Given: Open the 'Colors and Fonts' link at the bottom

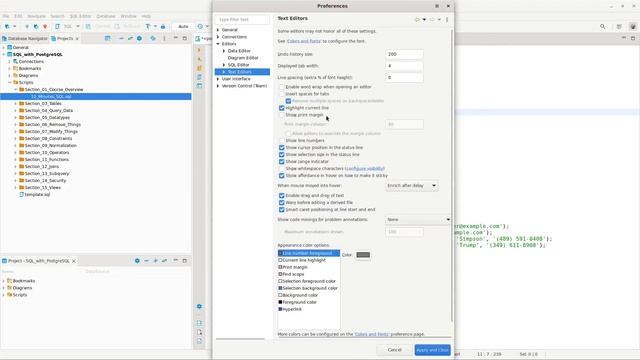Looking at the screenshot, I should click(372, 334).
